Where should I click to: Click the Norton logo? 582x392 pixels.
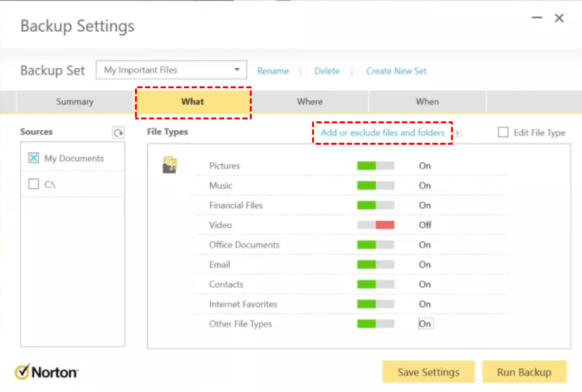point(47,372)
